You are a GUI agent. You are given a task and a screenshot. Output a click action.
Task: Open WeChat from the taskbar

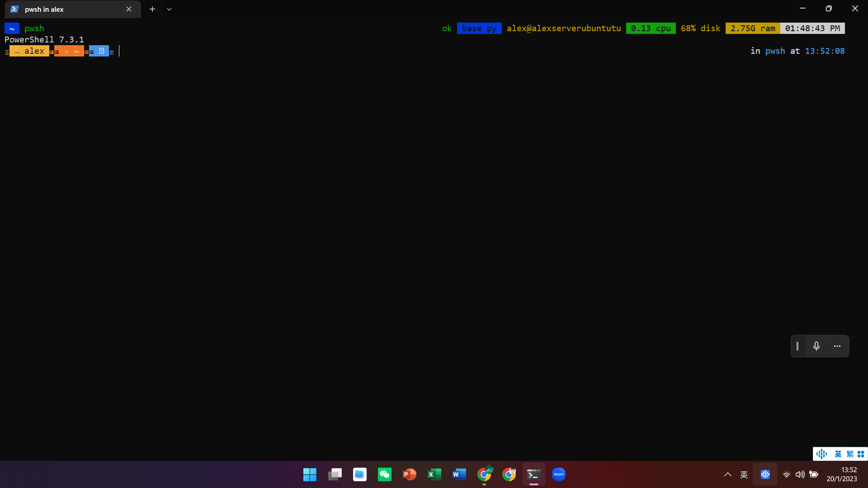384,474
